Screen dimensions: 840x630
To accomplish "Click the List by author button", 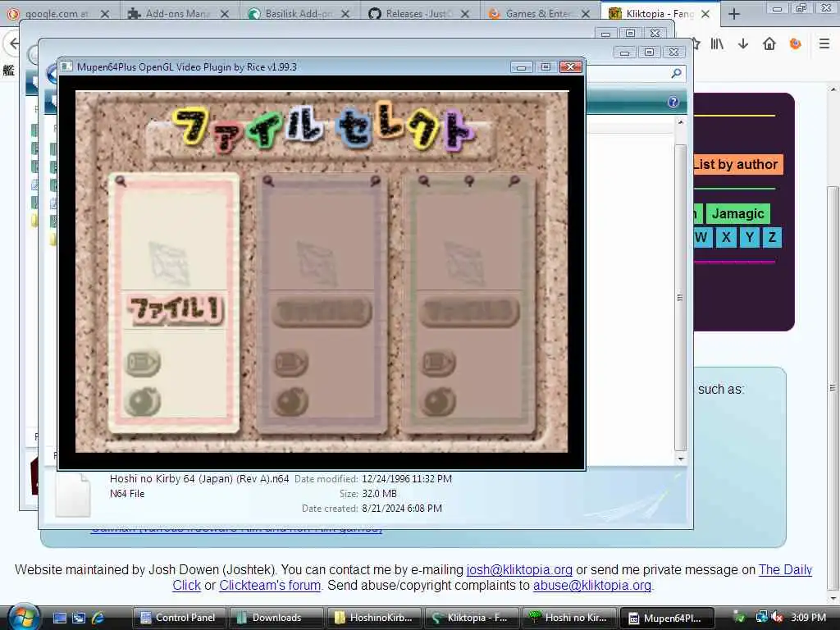I will click(737, 164).
